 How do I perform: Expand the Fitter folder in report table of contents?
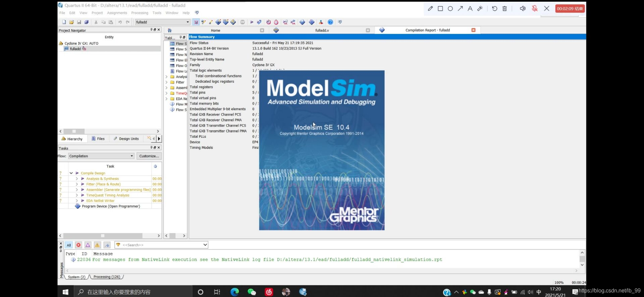point(166,82)
